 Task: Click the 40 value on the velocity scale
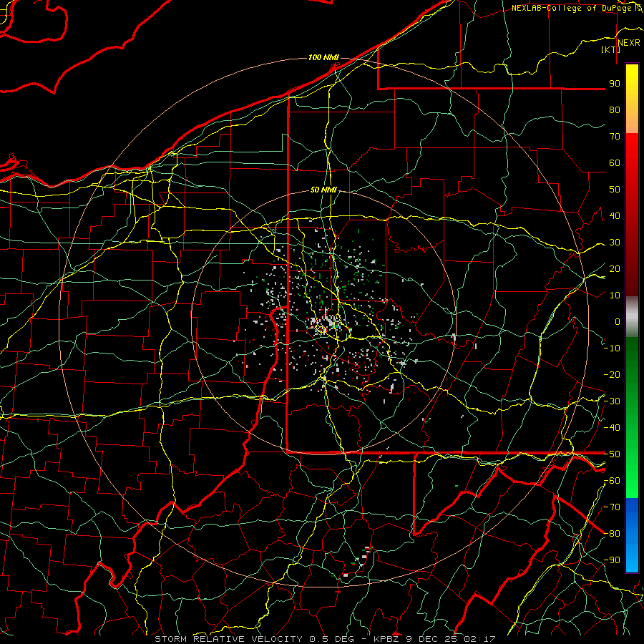coord(615,215)
